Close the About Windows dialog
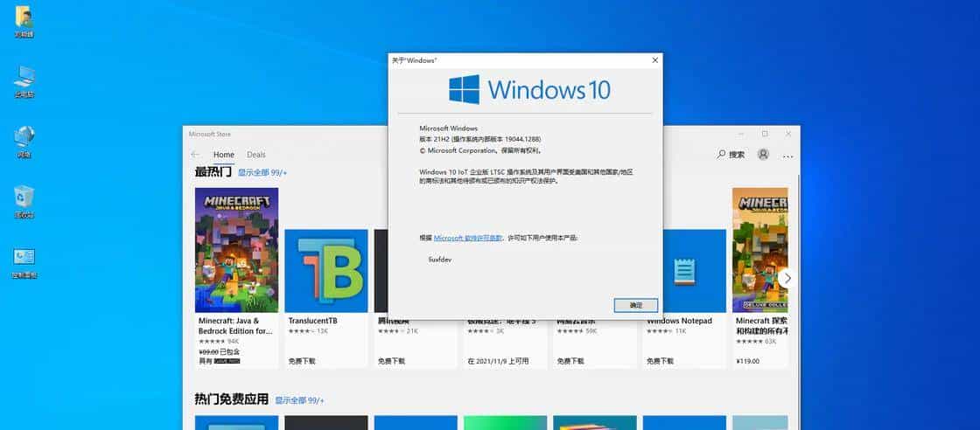Image resolution: width=980 pixels, height=430 pixels. pyautogui.click(x=654, y=60)
